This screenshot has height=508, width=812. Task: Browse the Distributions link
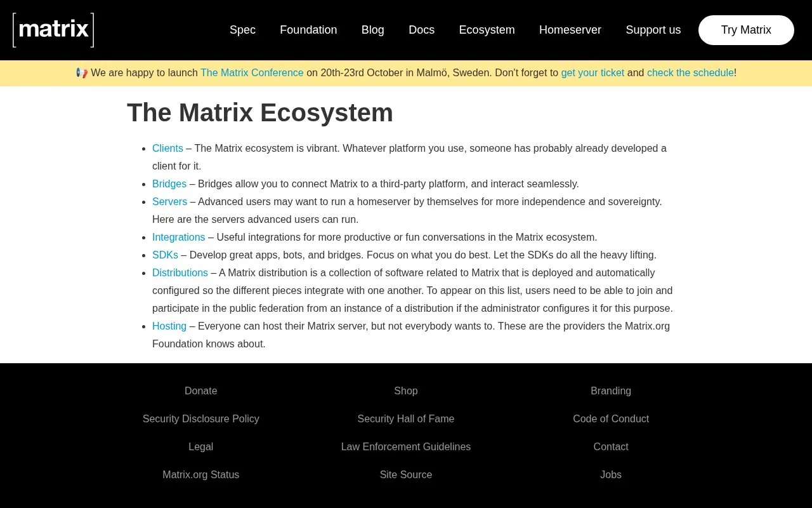click(x=180, y=273)
